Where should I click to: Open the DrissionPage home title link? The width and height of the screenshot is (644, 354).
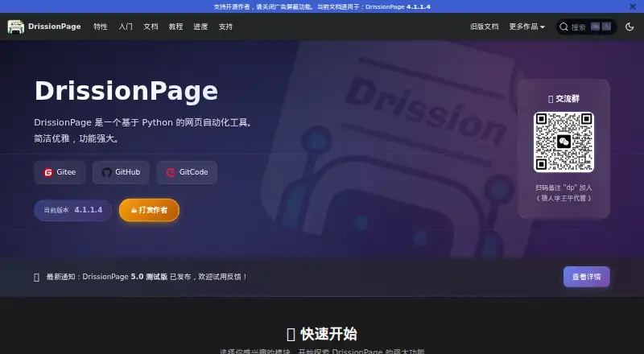54,27
